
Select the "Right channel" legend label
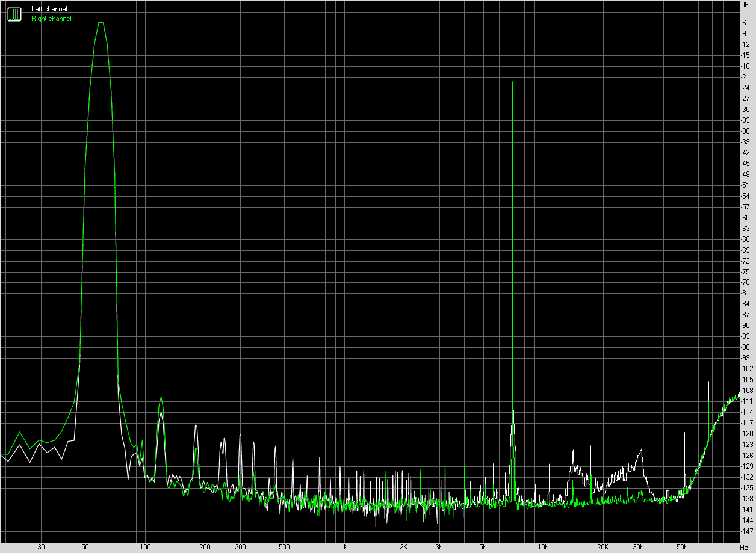click(x=51, y=19)
